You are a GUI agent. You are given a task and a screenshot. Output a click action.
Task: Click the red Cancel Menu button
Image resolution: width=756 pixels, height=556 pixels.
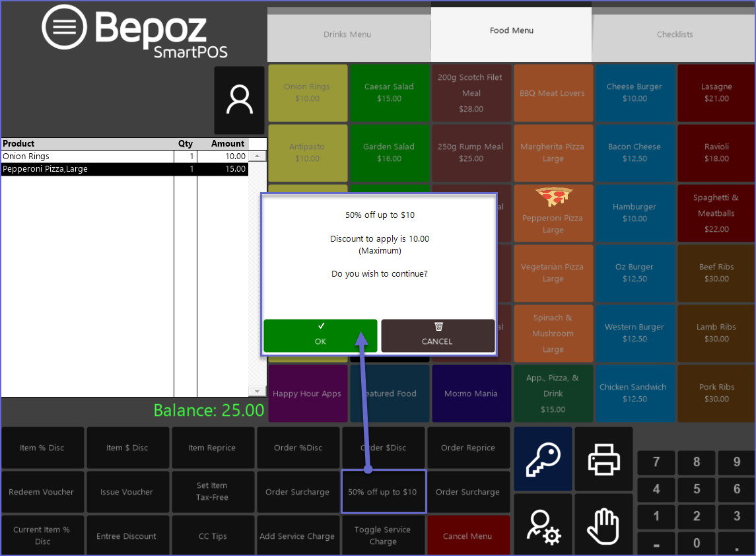point(468,536)
